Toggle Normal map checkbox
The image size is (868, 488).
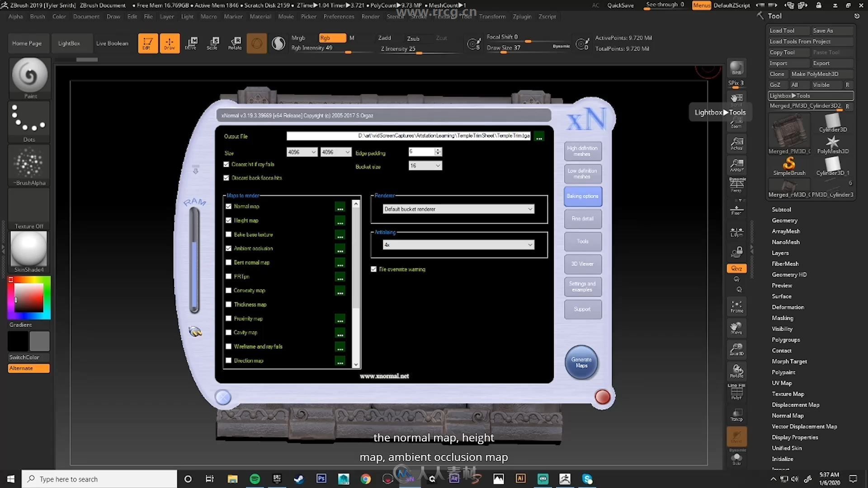coord(228,206)
